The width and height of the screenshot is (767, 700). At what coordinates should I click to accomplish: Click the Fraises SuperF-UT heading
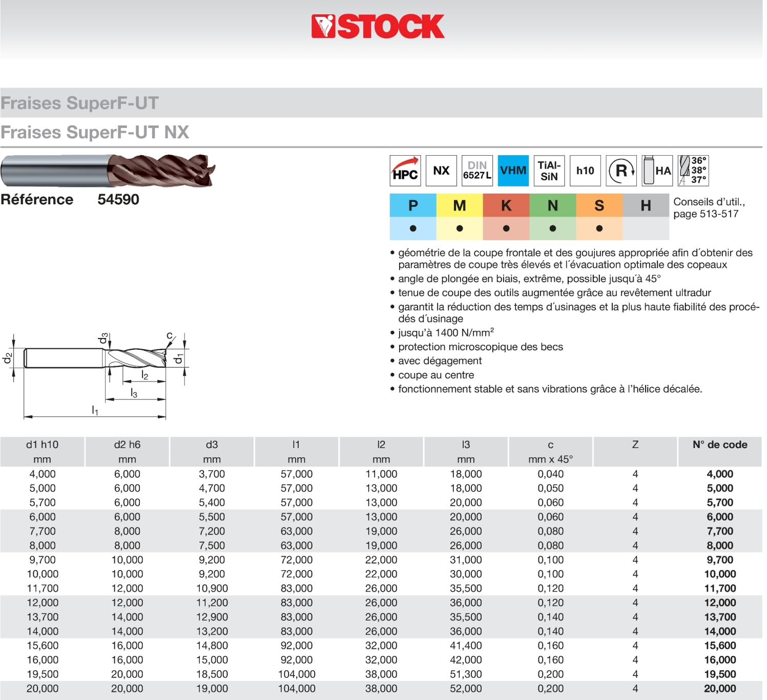coord(79,103)
